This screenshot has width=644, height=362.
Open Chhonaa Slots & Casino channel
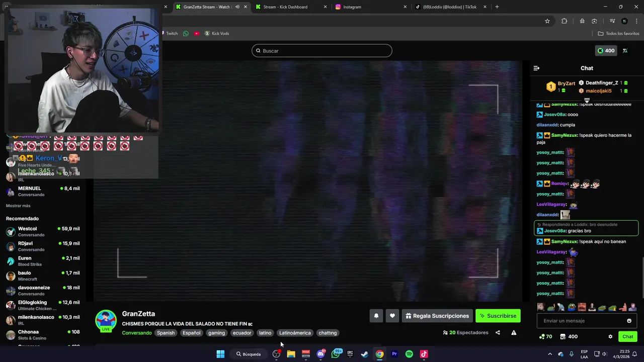pos(43,335)
